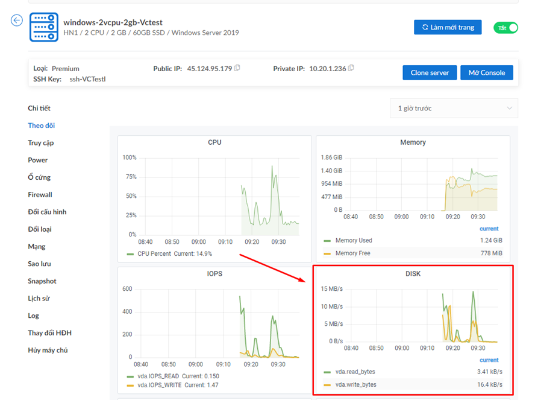Select the 'Chi tiết' sidebar item
This screenshot has width=535, height=400.
click(x=39, y=108)
